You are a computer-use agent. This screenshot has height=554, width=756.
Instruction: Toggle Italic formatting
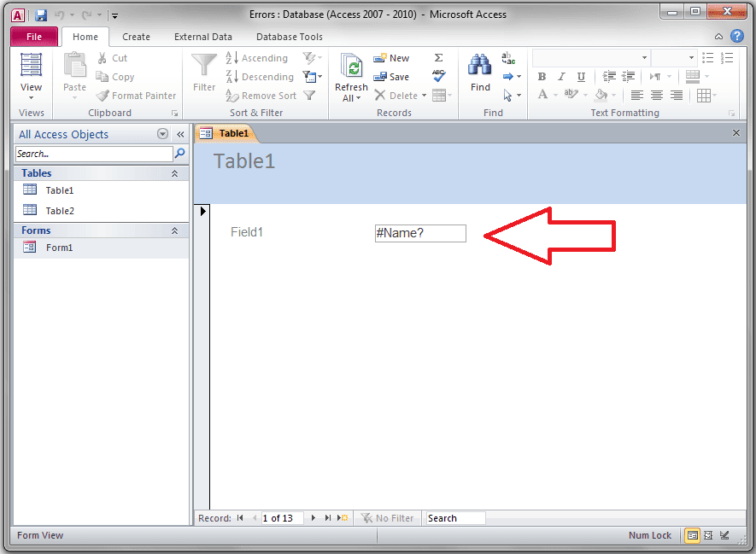[562, 77]
